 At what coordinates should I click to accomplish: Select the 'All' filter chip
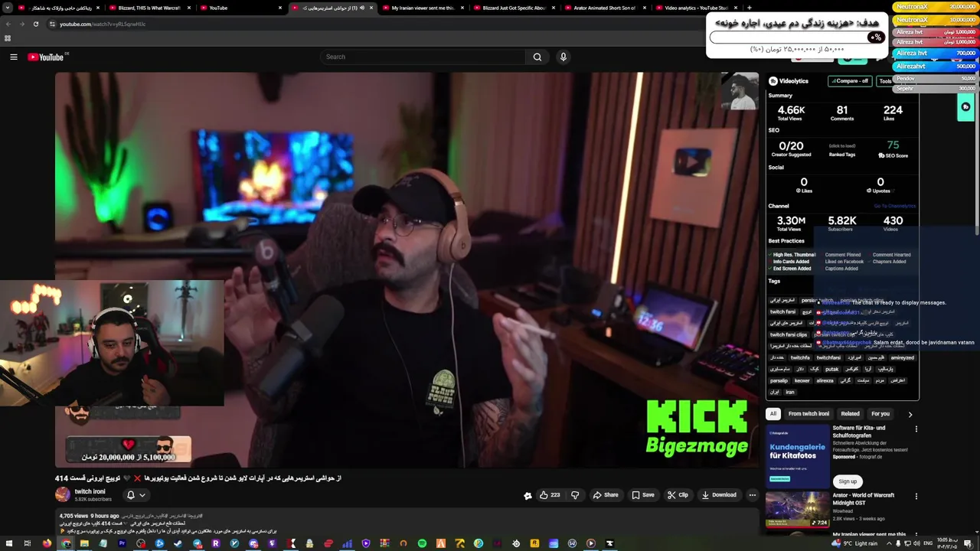773,414
